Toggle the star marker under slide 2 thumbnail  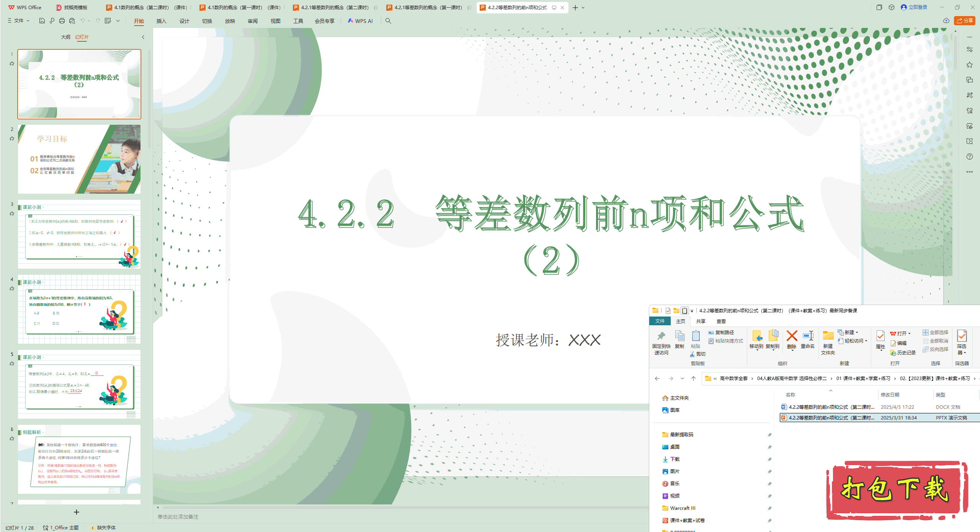pos(12,139)
